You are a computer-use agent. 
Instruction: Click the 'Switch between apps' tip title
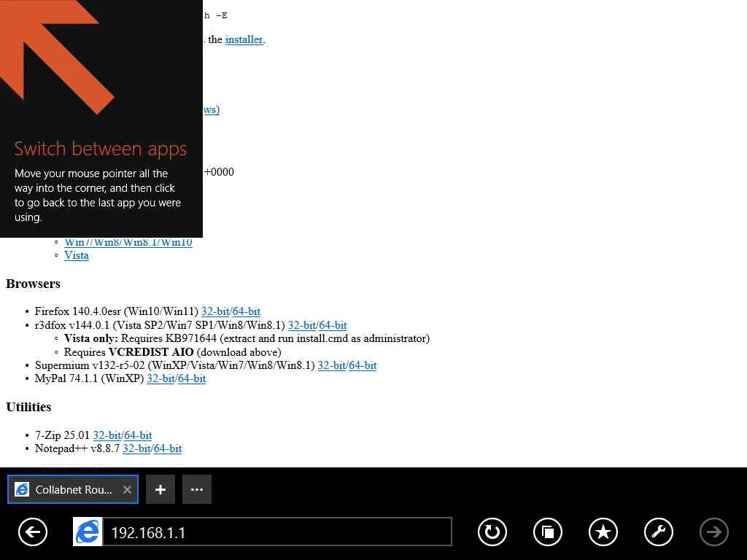[101, 149]
